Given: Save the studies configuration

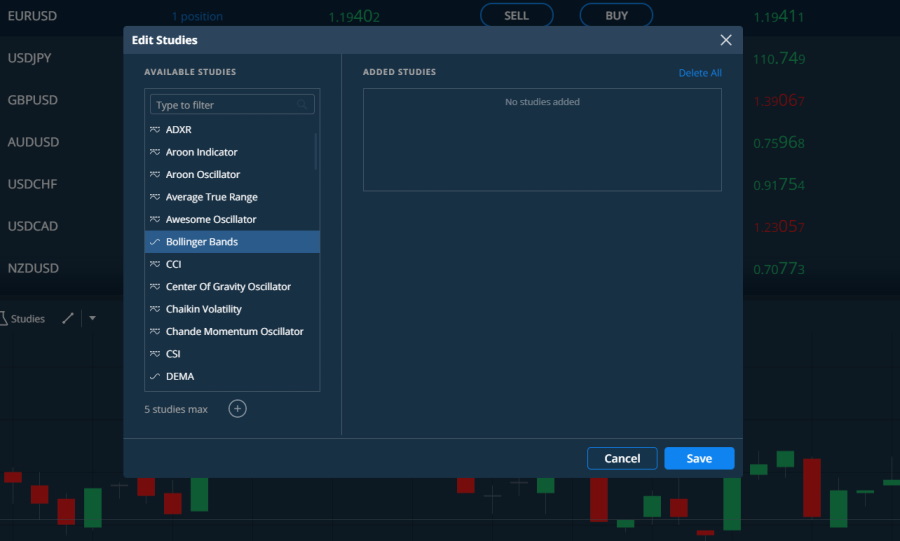Looking at the screenshot, I should (699, 458).
